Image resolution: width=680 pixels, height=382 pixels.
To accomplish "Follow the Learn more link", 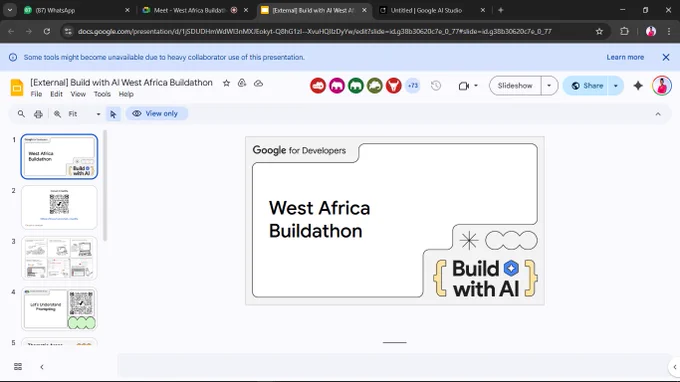I will 625,57.
